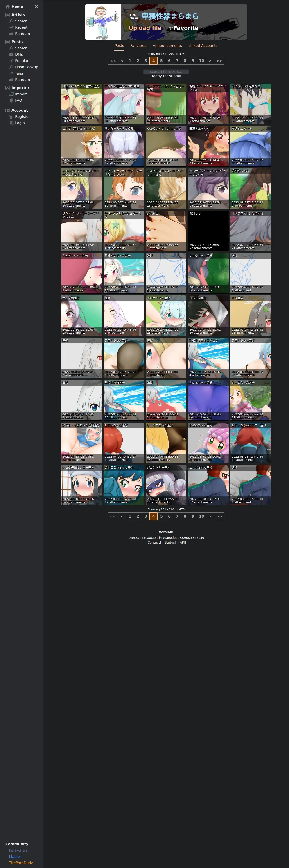Jump to last page with top >> button
Screen dimensions: 289x868
coord(219,61)
